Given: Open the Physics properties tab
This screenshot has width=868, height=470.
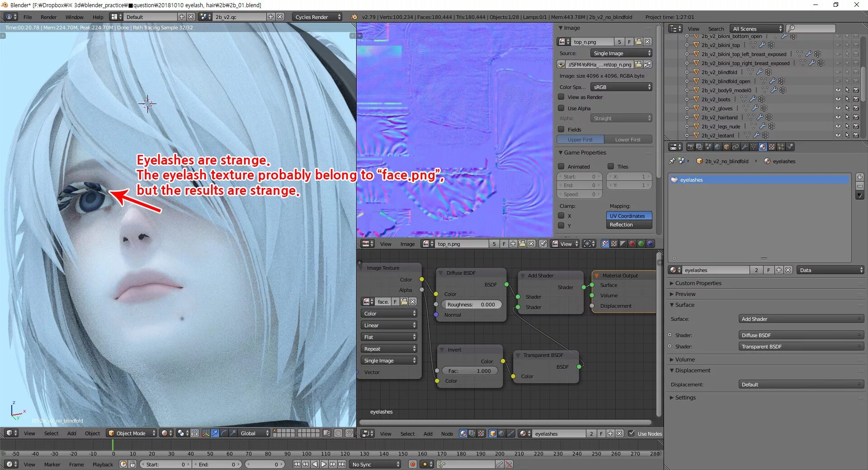Looking at the screenshot, I should [790, 147].
